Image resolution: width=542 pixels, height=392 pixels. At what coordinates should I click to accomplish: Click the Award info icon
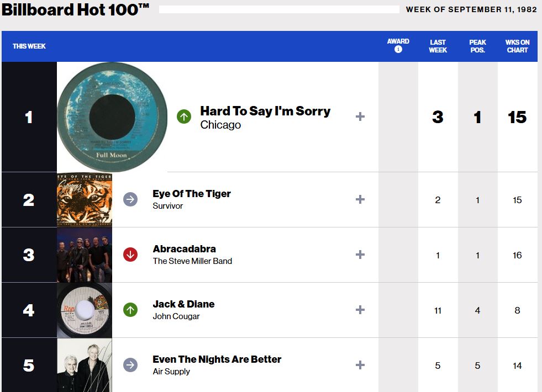[398, 50]
